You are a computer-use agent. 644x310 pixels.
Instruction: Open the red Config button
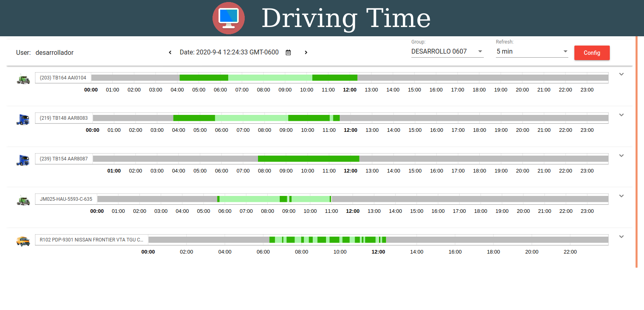592,53
